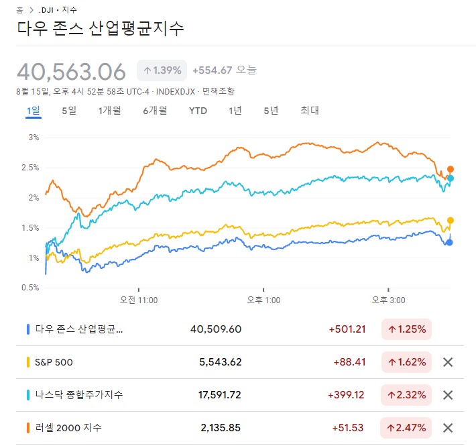Switch to the 1개월 time range
Image resolution: width=476 pixels, height=448 pixels.
(x=109, y=111)
